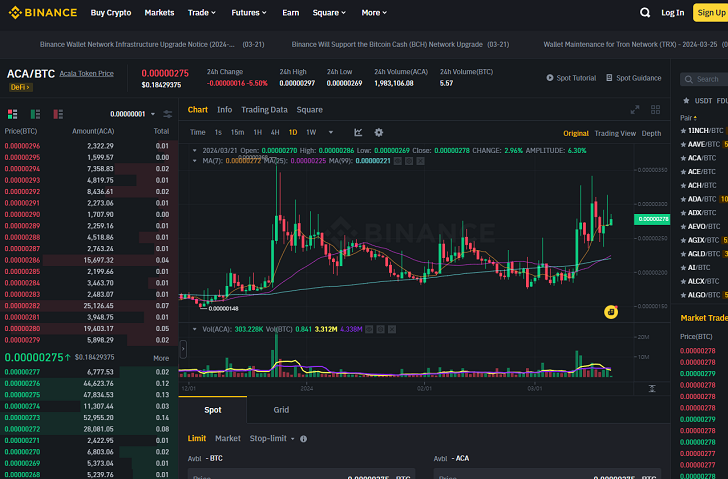Show order book with both sides view
The height and width of the screenshot is (479, 728).
tap(13, 114)
